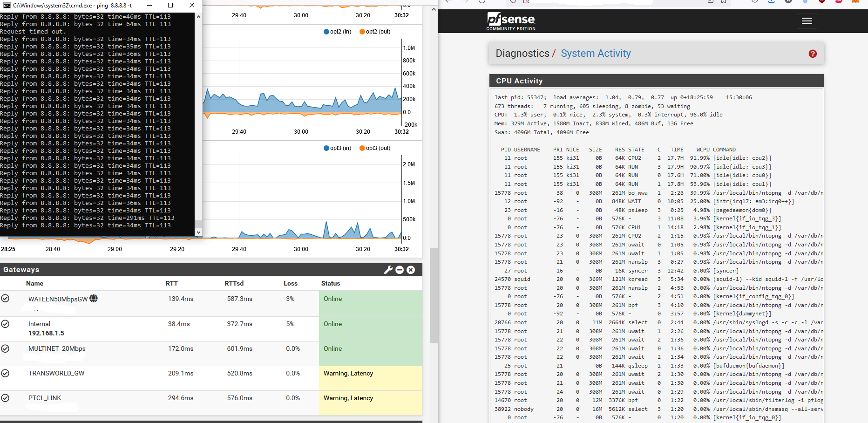Open the System Activity breadcrumb link
The height and width of the screenshot is (423, 868).
click(596, 54)
